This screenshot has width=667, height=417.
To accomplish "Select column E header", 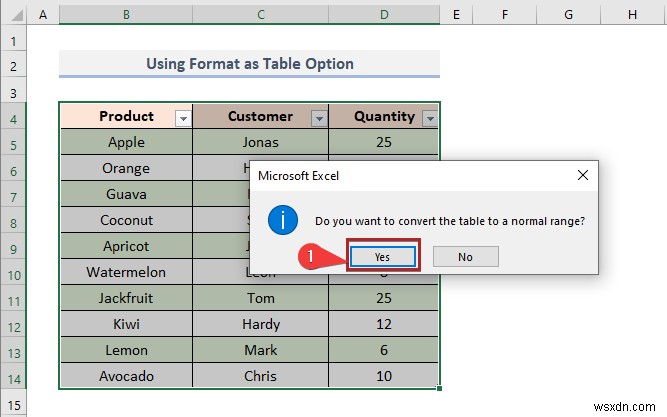I will pos(456,15).
